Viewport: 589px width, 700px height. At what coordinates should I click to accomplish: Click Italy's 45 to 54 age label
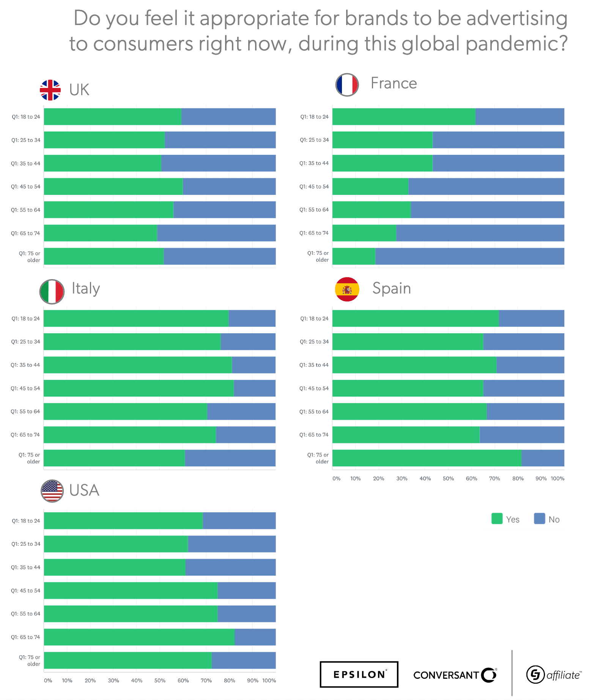tap(25, 388)
